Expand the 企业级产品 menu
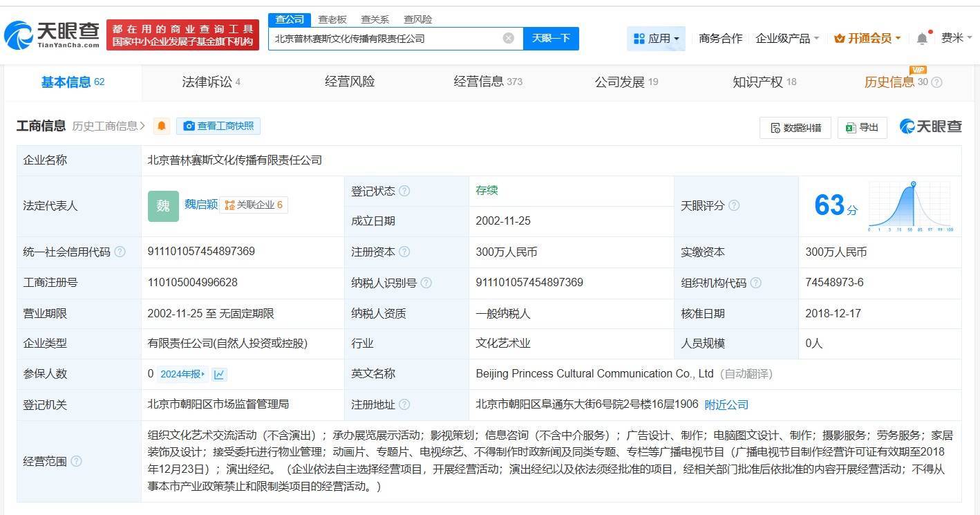 coord(787,39)
